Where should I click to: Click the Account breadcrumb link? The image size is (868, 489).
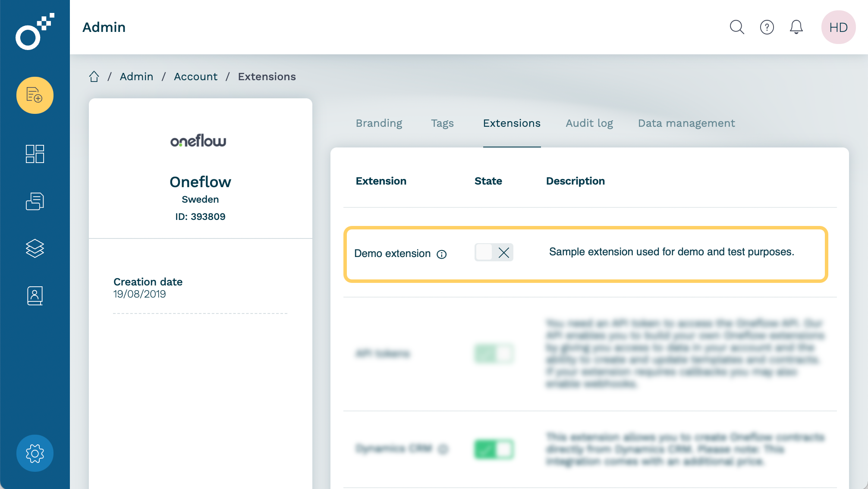195,77
